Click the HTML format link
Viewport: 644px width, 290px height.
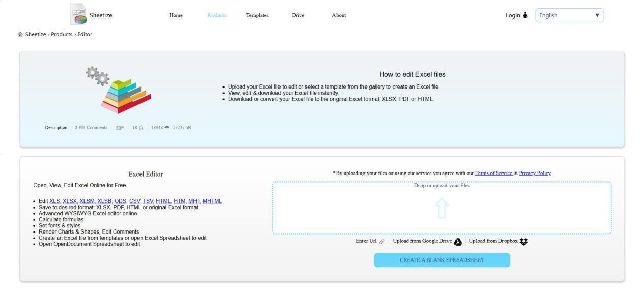163,201
